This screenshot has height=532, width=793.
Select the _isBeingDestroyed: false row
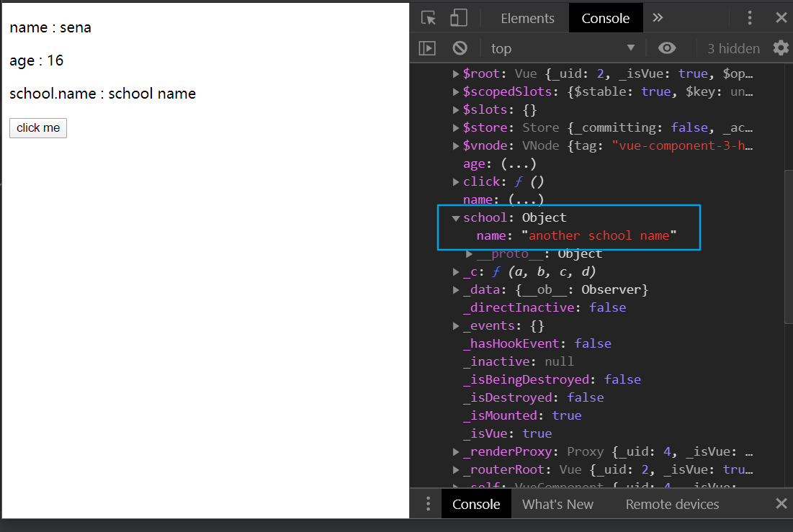pyautogui.click(x=552, y=380)
